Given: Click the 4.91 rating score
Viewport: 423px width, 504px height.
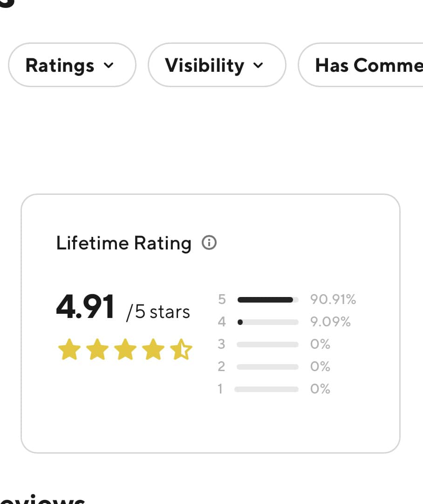Looking at the screenshot, I should (x=85, y=306).
